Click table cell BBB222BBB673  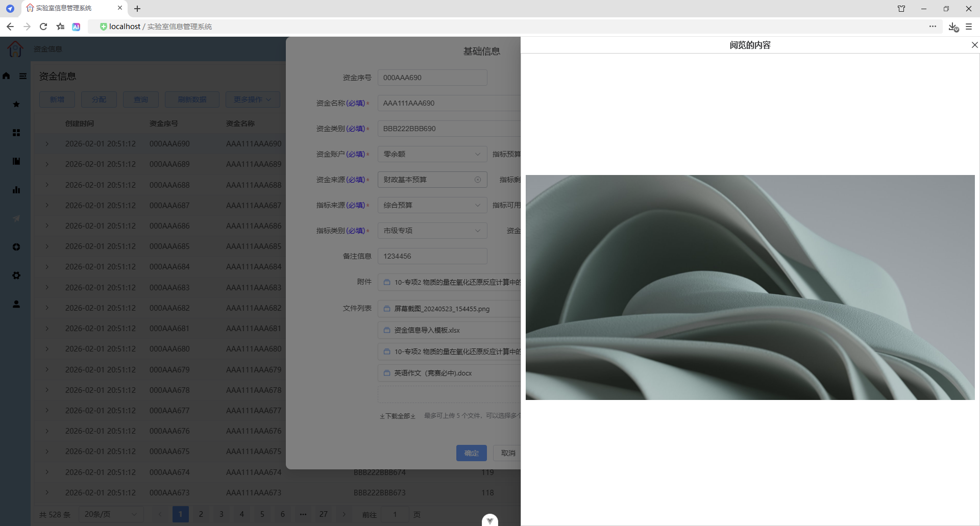(380, 493)
